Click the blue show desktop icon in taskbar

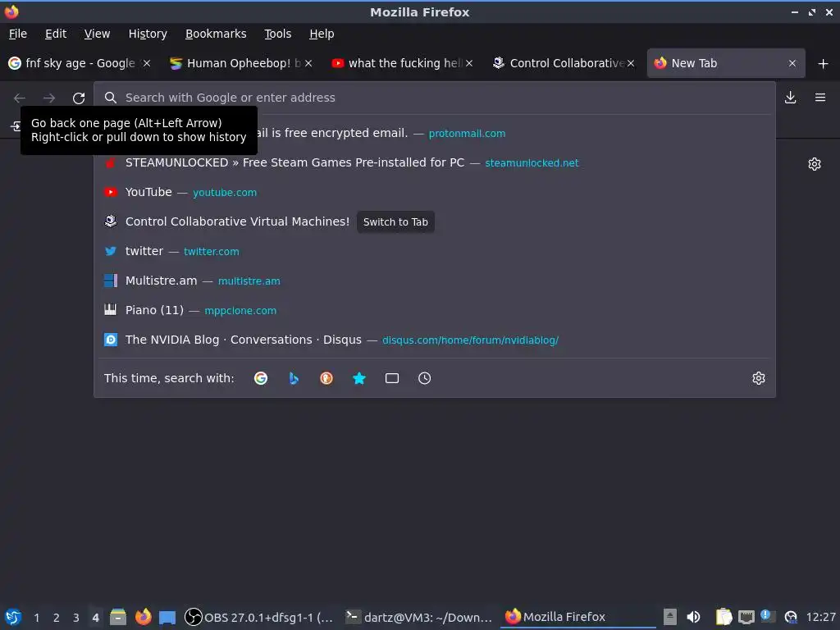(x=167, y=618)
